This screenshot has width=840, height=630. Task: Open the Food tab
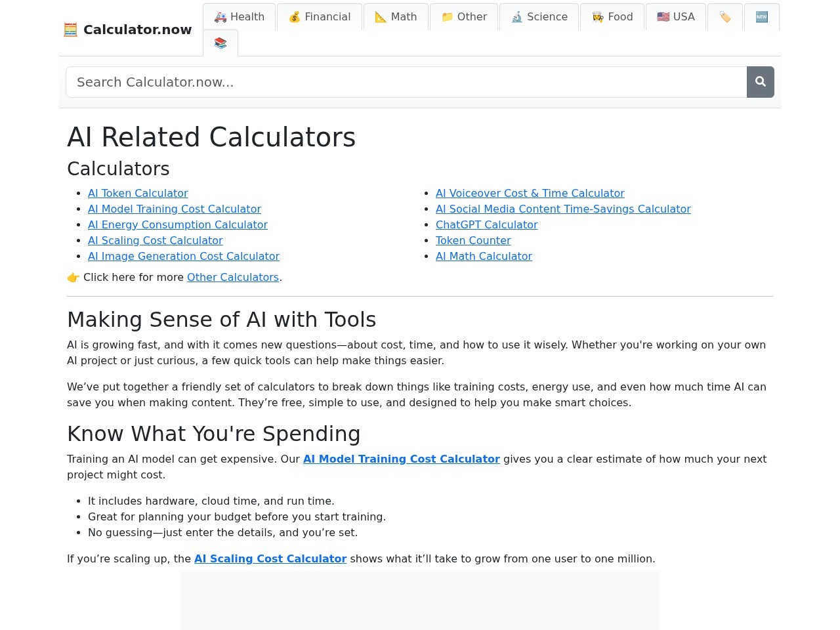[612, 17]
